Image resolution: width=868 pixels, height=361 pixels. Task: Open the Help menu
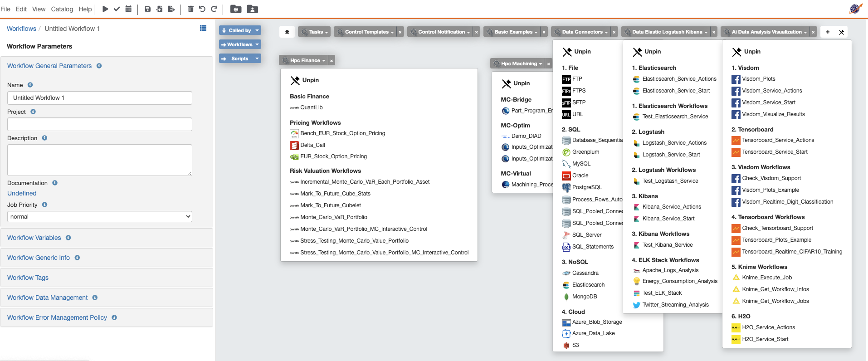coord(85,9)
